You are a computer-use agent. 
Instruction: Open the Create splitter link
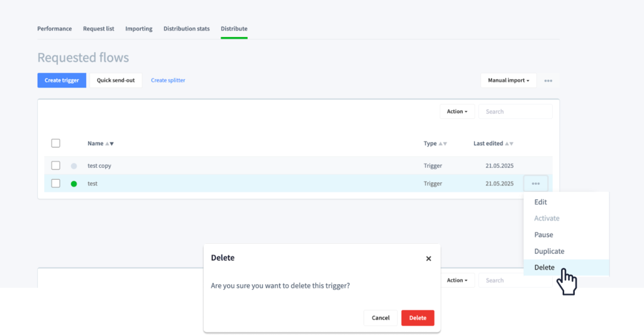168,80
